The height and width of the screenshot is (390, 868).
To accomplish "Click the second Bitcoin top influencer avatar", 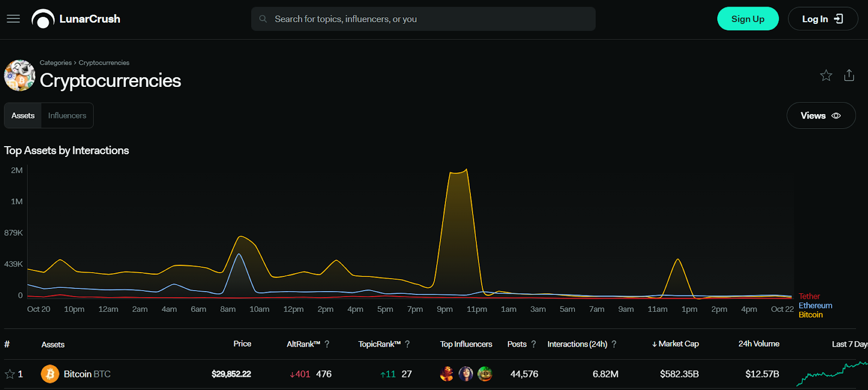I will click(x=466, y=374).
